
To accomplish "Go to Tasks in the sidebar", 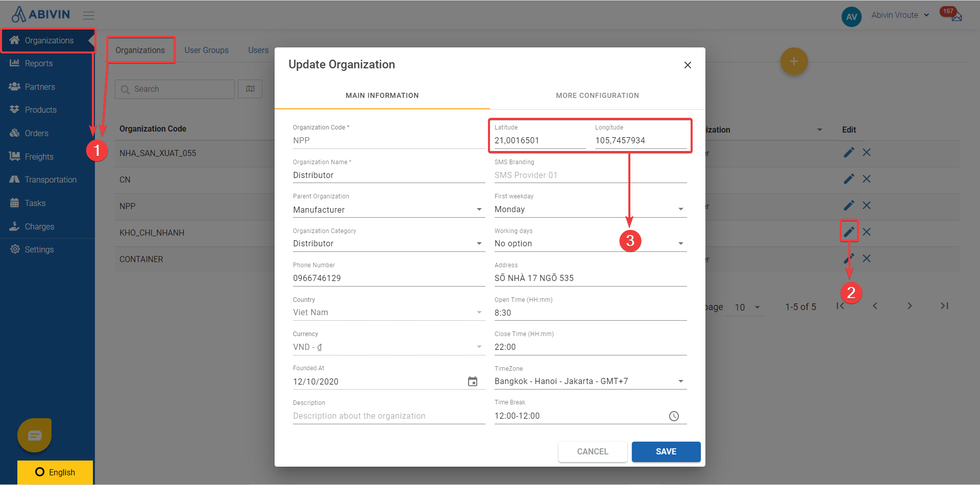I will (47, 203).
